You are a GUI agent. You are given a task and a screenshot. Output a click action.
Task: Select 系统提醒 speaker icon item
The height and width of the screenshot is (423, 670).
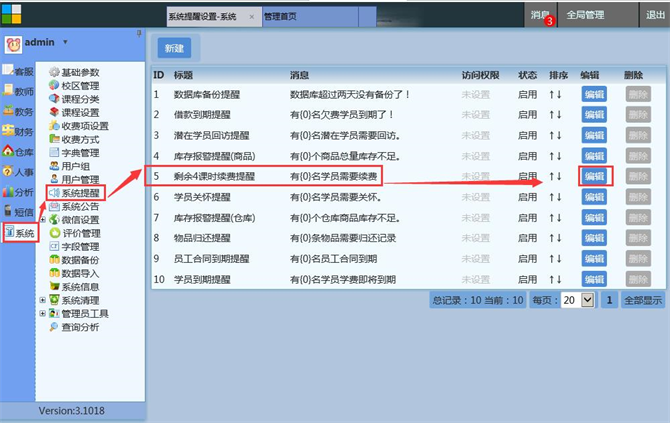[74, 193]
